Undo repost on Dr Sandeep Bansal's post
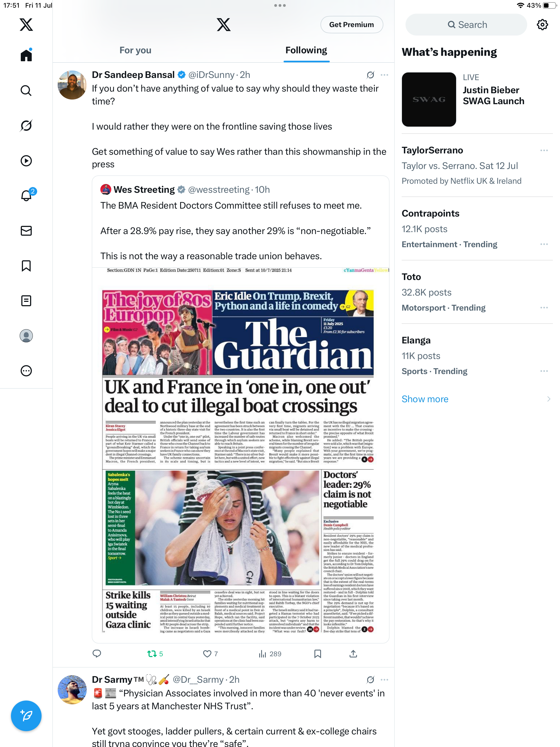This screenshot has height=747, width=560. 155,654
